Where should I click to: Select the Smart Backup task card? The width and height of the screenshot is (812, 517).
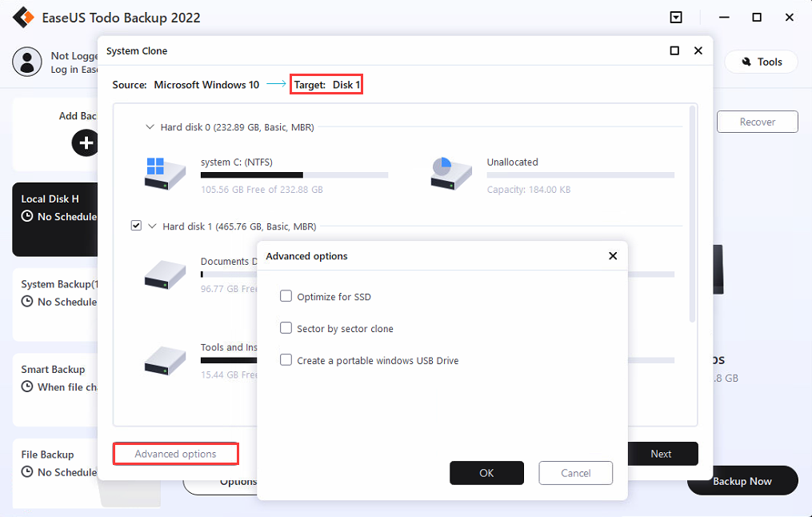55,390
